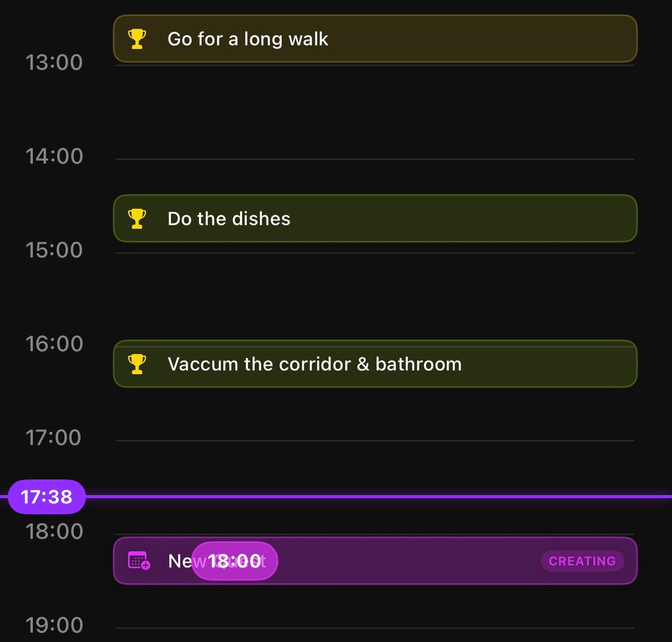The height and width of the screenshot is (642, 672).
Task: Tap the 17:38 current time indicator pill
Action: [46, 496]
